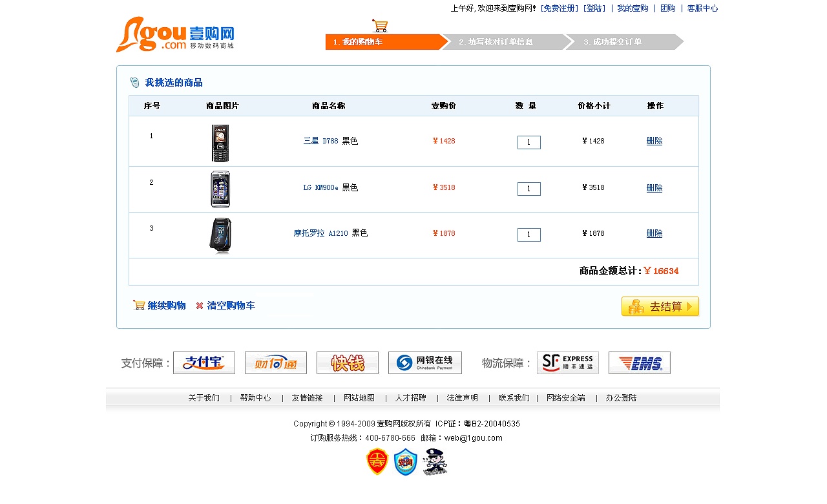
Task: Click quantity field for LG KM900e
Action: tap(529, 189)
